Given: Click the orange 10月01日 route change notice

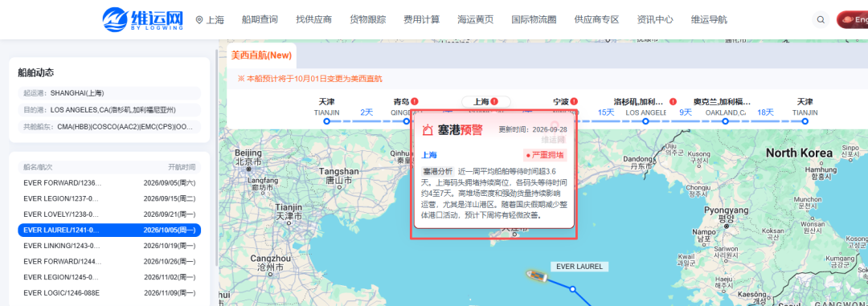Looking at the screenshot, I should tap(310, 80).
